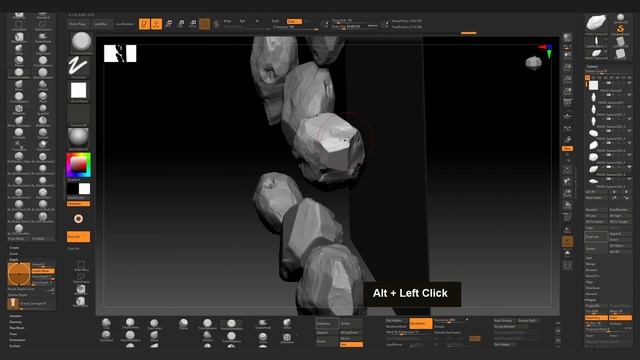This screenshot has height=360, width=640.
Task: Open the white alpha square thumbnail
Action: 78,90
